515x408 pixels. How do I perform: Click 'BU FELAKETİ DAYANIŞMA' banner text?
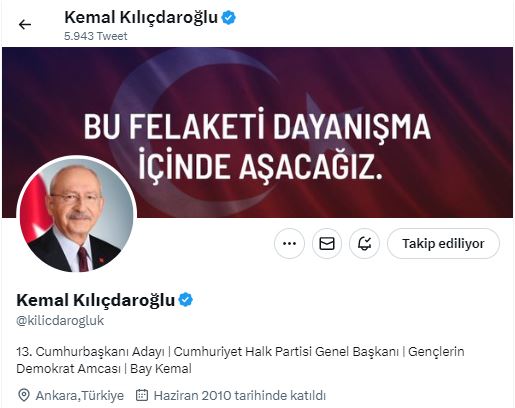click(x=257, y=126)
